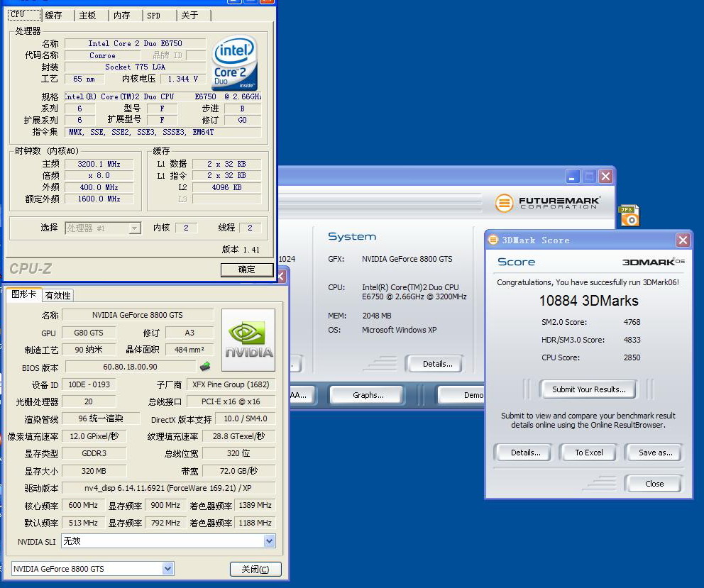Image resolution: width=704 pixels, height=588 pixels.
Task: Click Submit Your Results button
Action: (x=588, y=389)
